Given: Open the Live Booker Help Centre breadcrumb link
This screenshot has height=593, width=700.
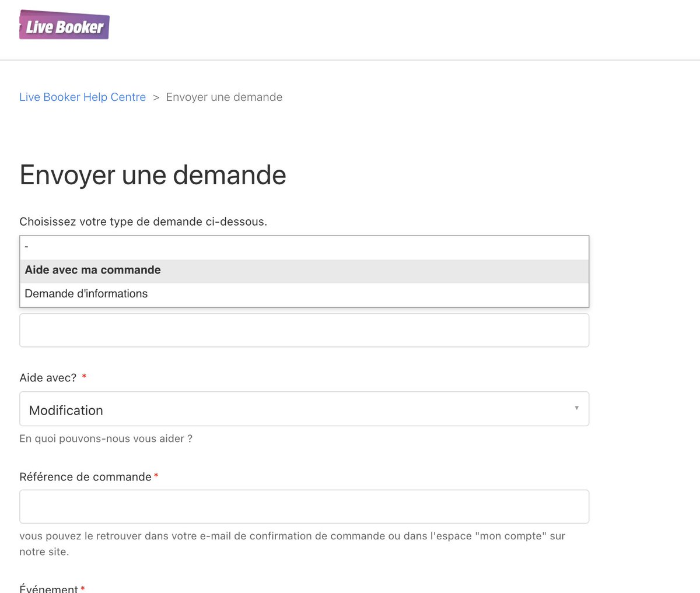Looking at the screenshot, I should [x=82, y=97].
